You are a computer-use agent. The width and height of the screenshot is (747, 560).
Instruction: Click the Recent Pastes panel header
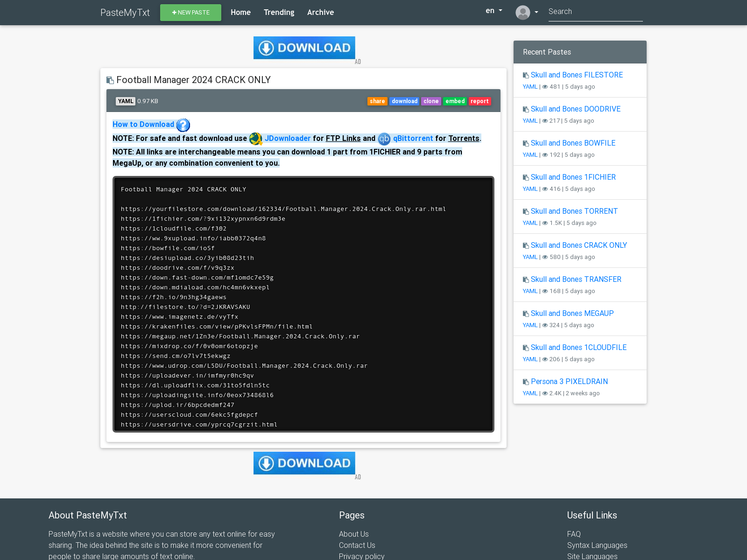click(x=580, y=52)
